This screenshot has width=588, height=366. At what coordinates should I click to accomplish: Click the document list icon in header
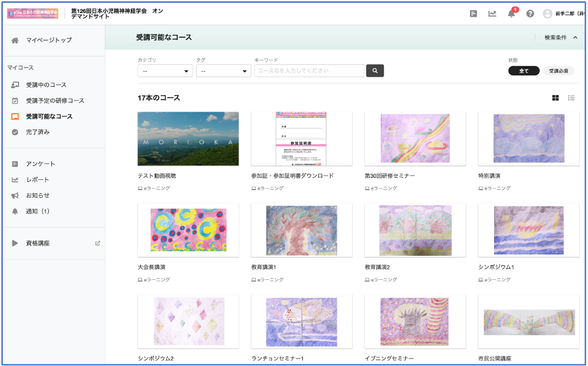tap(473, 14)
